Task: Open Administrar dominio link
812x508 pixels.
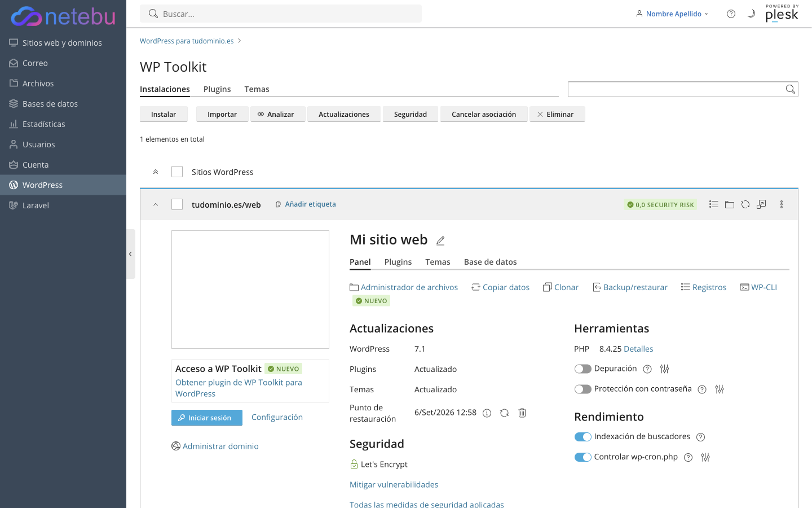Action: click(215, 446)
